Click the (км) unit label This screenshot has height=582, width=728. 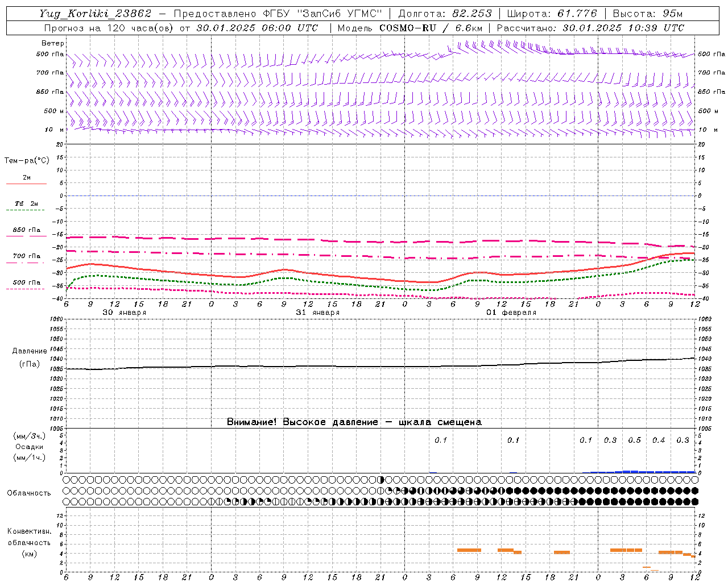tap(29, 554)
